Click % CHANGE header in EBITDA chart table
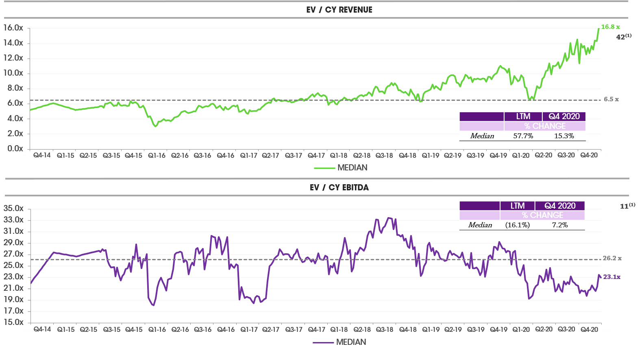644x353 pixels. point(542,215)
